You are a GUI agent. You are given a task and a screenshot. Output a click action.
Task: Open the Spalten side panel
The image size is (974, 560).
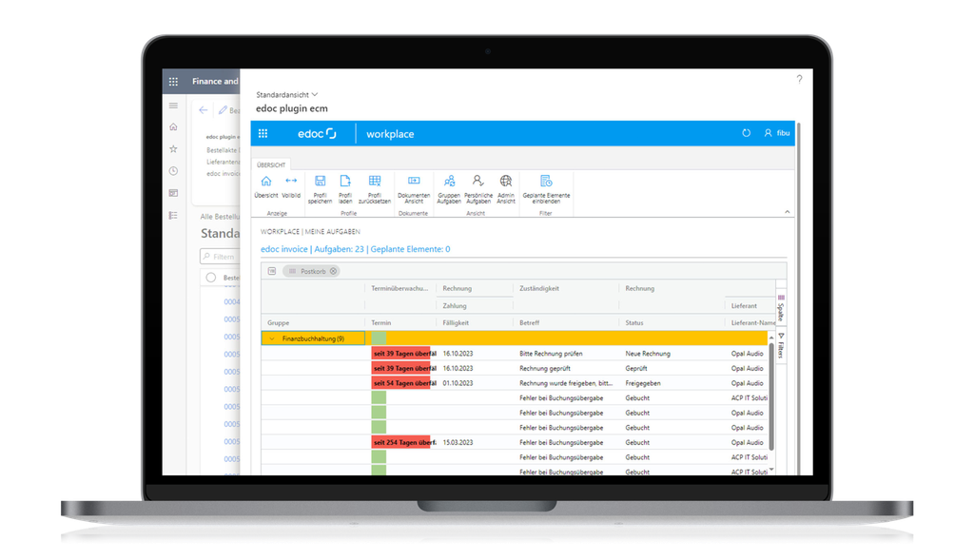[x=781, y=308]
